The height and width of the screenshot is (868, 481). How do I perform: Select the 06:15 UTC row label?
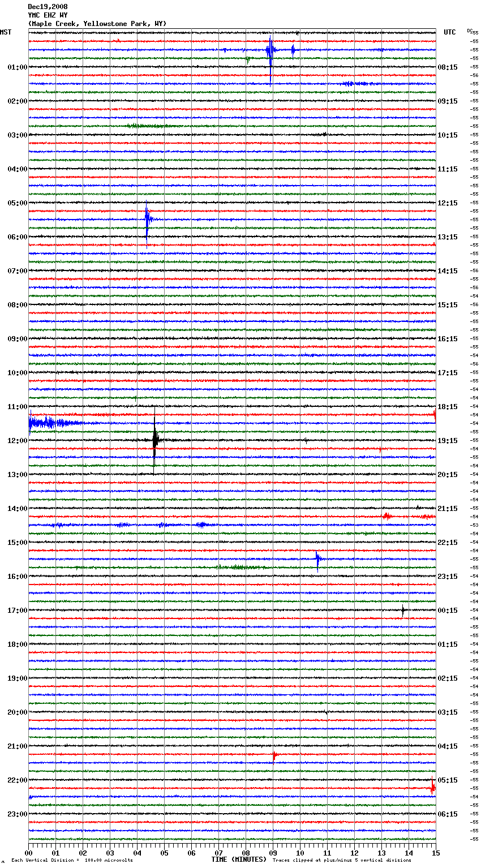(x=448, y=814)
